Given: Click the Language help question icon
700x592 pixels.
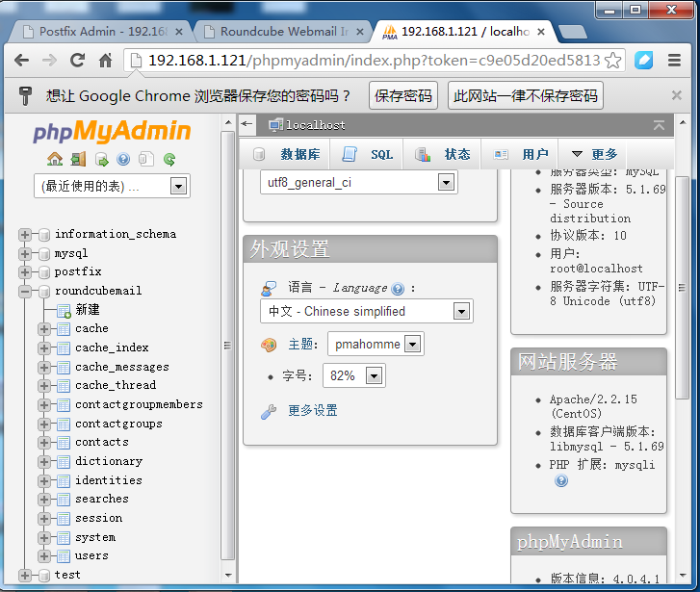Looking at the screenshot, I should pyautogui.click(x=398, y=289).
